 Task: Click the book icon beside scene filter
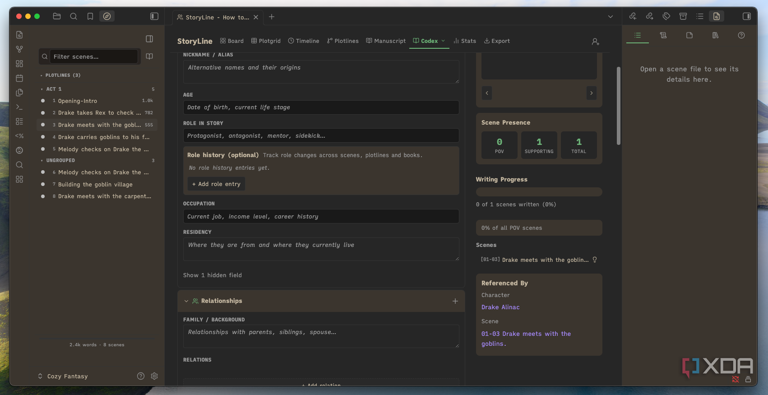149,56
